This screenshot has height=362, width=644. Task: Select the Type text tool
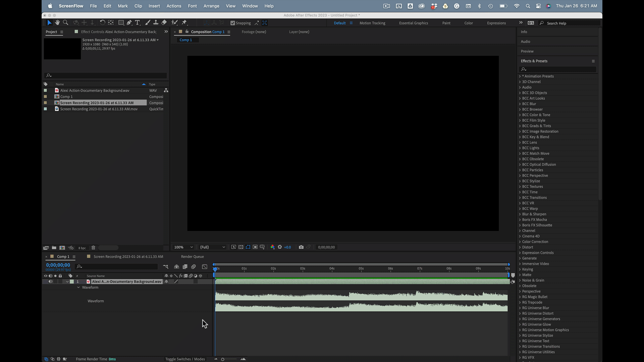pos(138,22)
